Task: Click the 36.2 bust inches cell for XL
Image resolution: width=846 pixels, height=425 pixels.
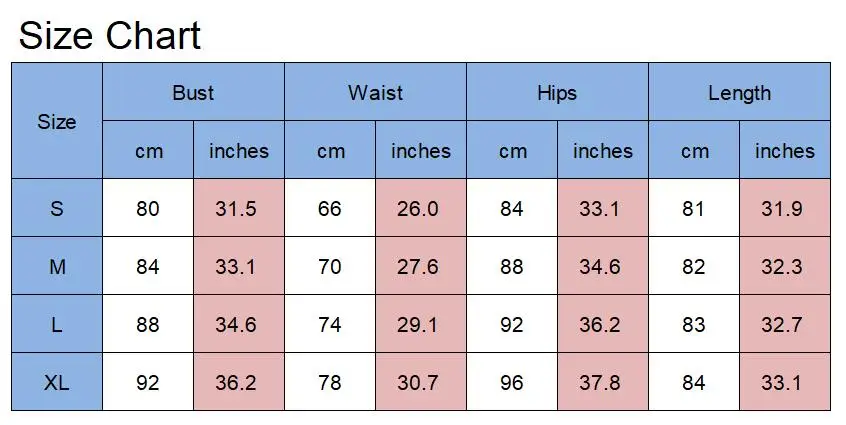Action: [x=238, y=382]
